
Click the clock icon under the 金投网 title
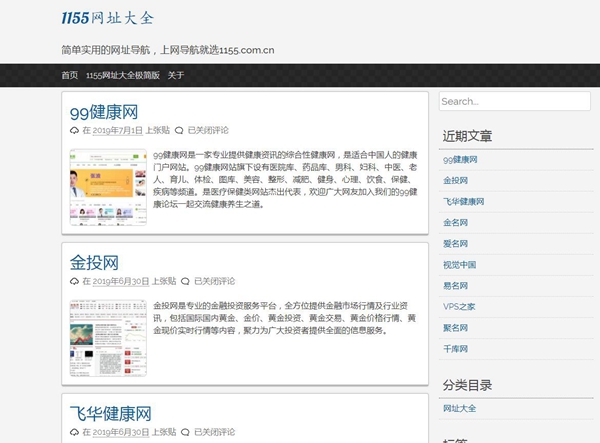[74, 281]
